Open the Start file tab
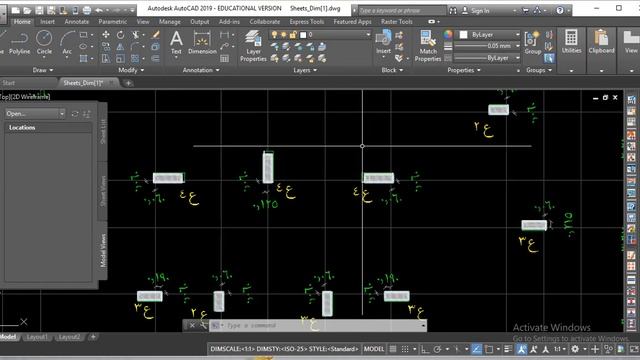640x360 pixels. [9, 83]
